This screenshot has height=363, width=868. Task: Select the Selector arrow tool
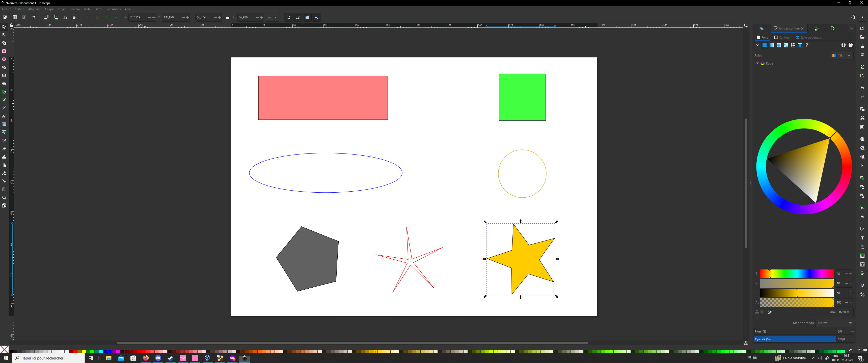(x=4, y=27)
